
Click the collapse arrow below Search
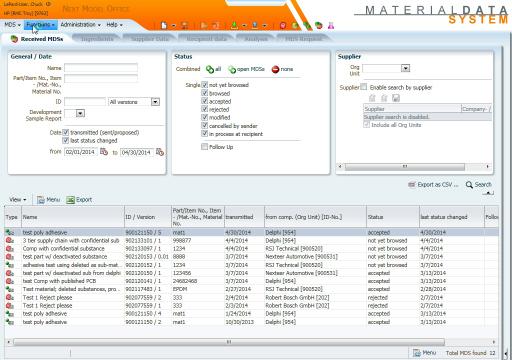(x=489, y=193)
